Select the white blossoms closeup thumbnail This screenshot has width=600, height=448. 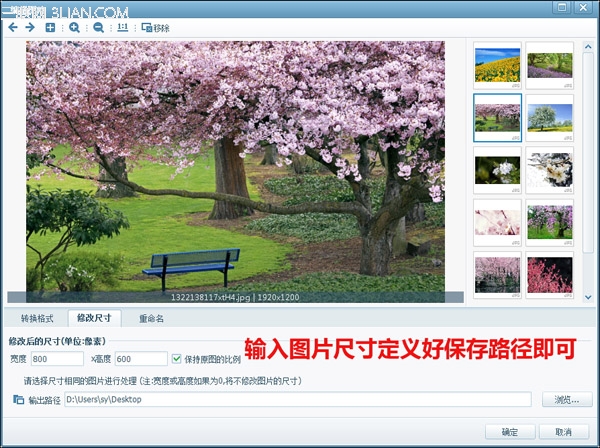550,170
